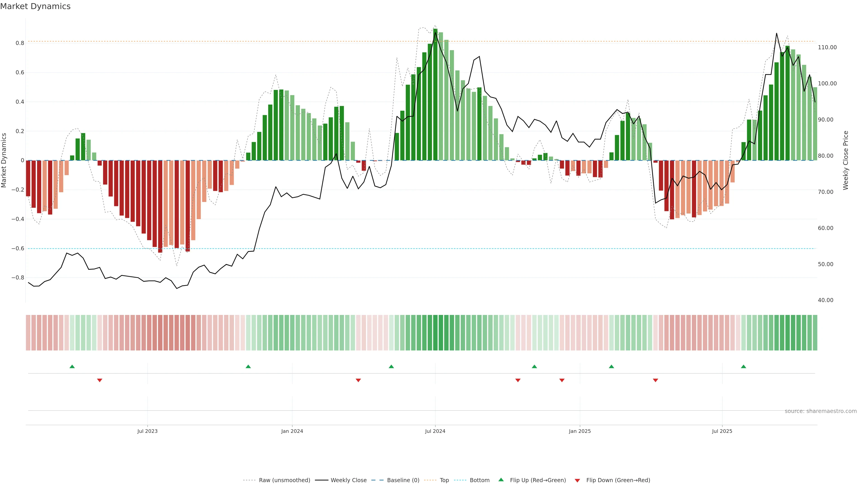
Task: Click the Flip Up triangle icon in legend
Action: [501, 480]
